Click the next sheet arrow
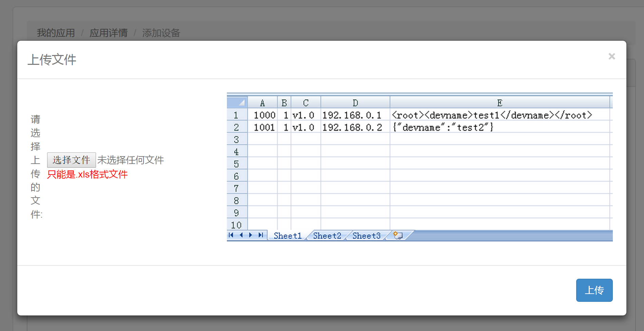The image size is (644, 331). pyautogui.click(x=251, y=235)
